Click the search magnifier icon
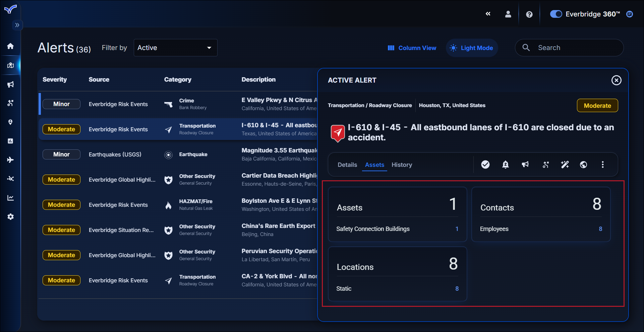This screenshot has height=332, width=644. coord(526,48)
